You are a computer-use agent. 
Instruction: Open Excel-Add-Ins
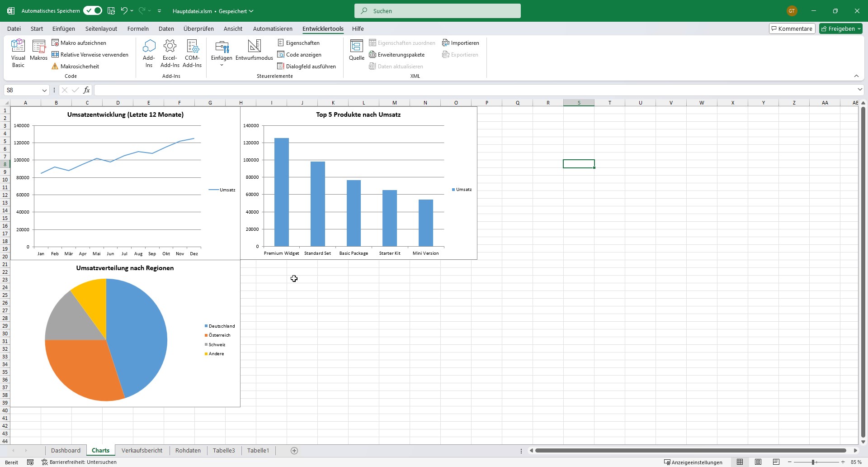(x=170, y=52)
